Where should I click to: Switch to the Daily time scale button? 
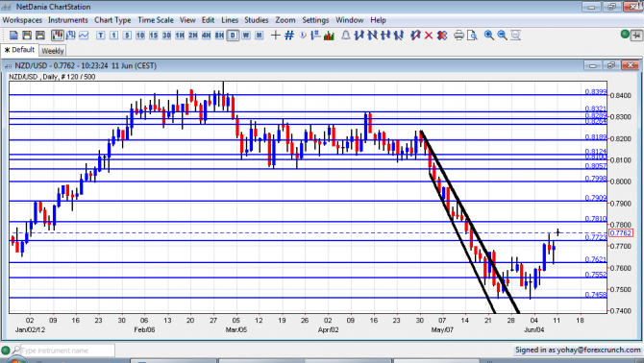[x=233, y=36]
